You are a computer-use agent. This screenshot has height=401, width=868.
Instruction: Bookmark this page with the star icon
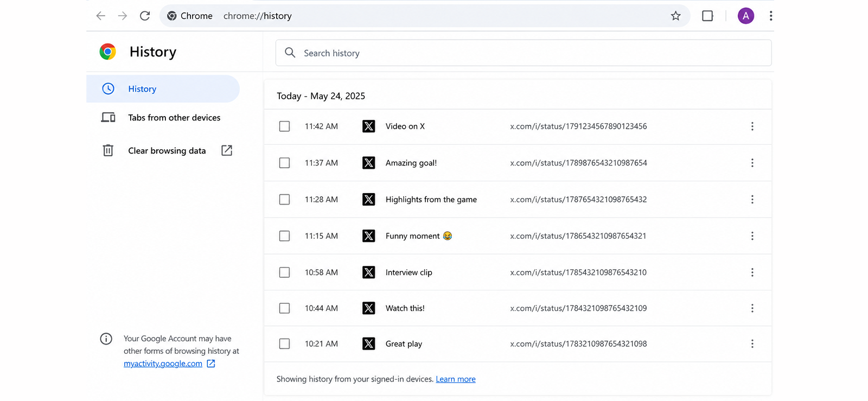[x=675, y=16]
